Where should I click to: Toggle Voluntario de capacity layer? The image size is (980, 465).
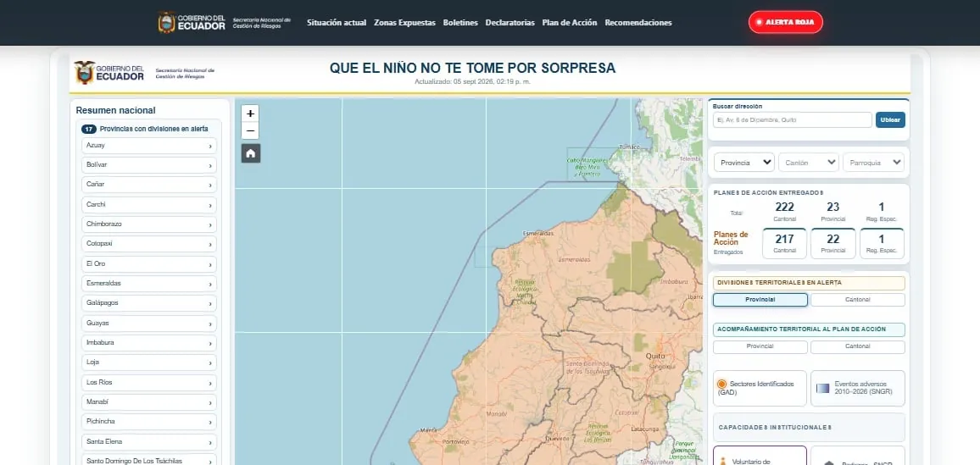pyautogui.click(x=760, y=456)
